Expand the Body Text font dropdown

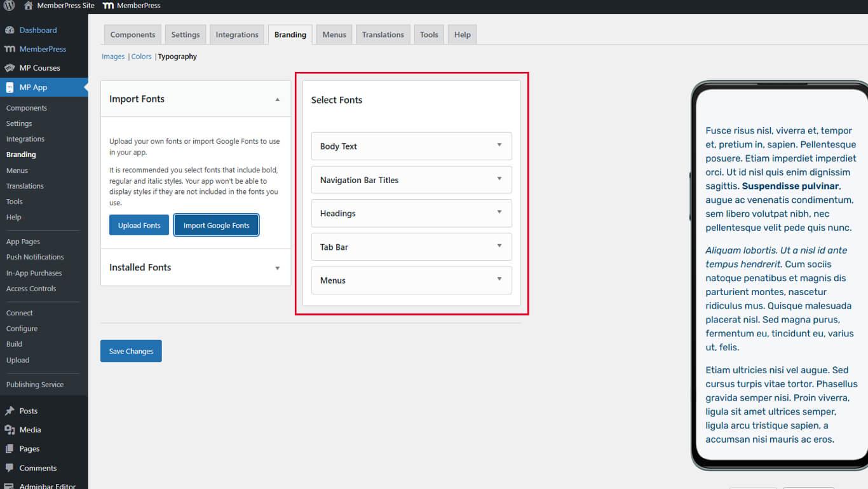point(499,146)
